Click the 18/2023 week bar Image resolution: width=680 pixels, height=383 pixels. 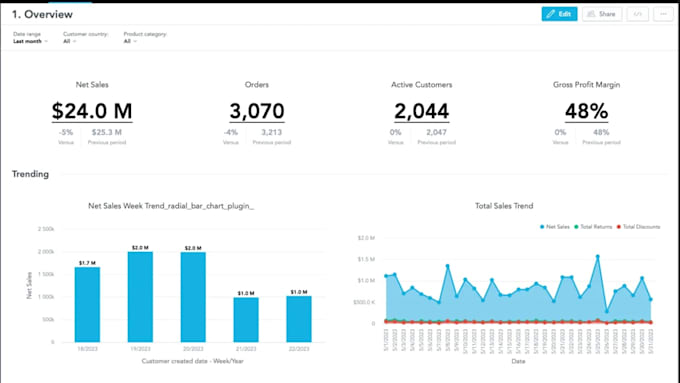87,304
